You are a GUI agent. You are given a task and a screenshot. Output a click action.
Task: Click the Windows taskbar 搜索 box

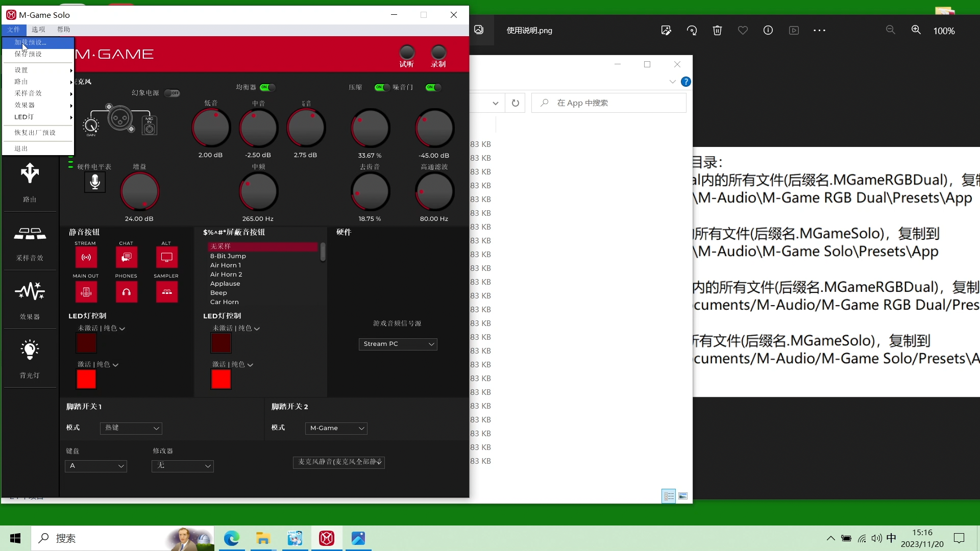pyautogui.click(x=122, y=538)
